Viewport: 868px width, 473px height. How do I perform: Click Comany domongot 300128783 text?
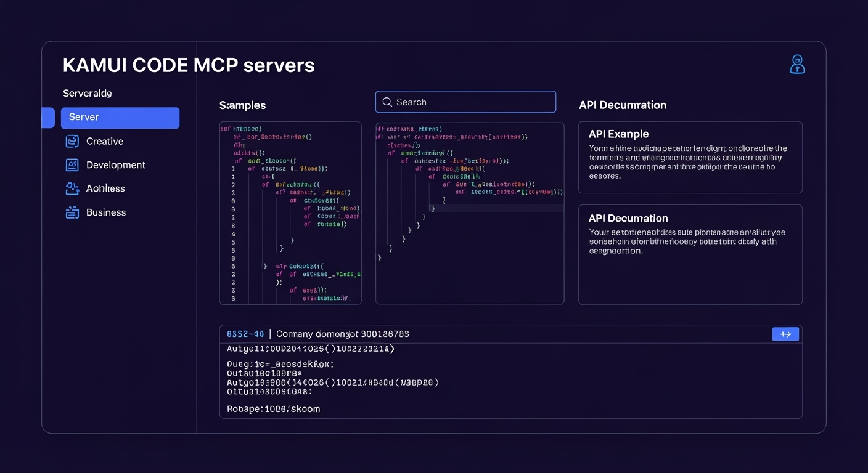(x=343, y=334)
